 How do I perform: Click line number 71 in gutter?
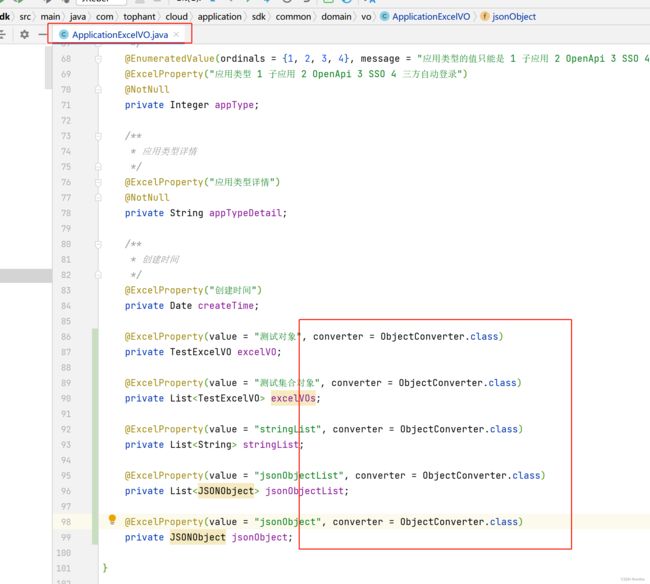coord(66,105)
